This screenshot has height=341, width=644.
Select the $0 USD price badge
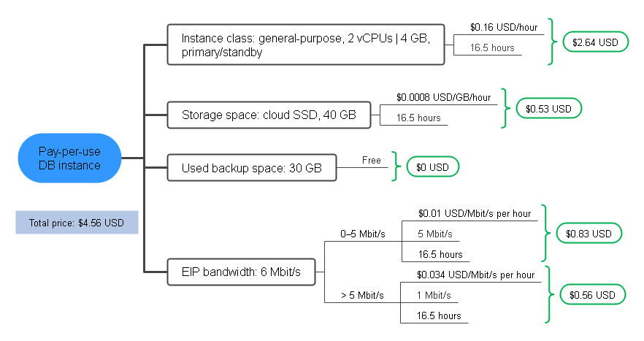[432, 166]
